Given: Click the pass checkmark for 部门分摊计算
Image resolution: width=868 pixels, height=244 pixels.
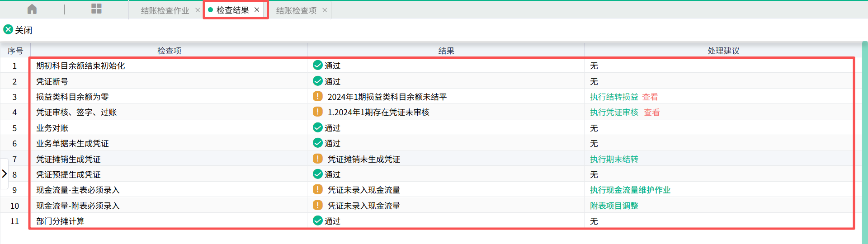Looking at the screenshot, I should 318,221.
